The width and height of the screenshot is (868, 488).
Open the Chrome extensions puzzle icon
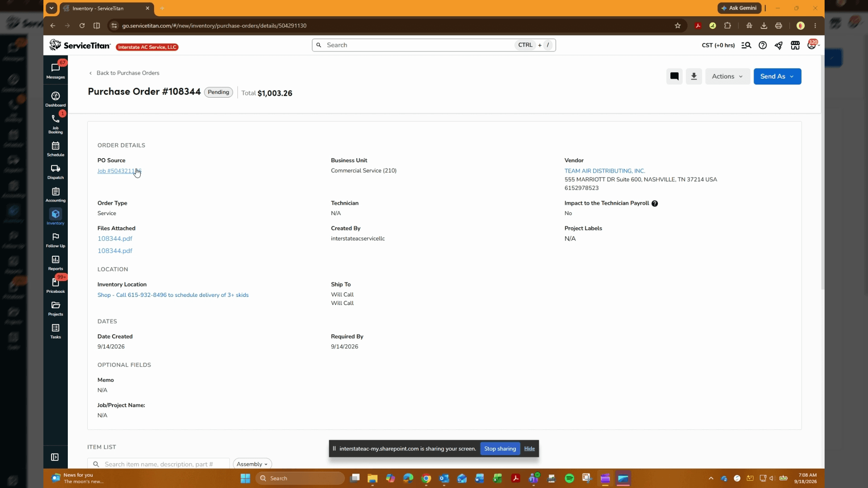727,26
